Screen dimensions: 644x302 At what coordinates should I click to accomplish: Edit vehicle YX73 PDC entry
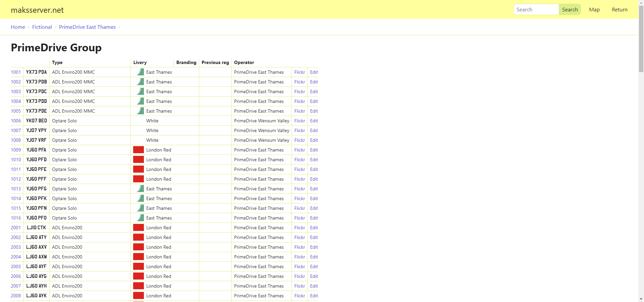pos(314,92)
